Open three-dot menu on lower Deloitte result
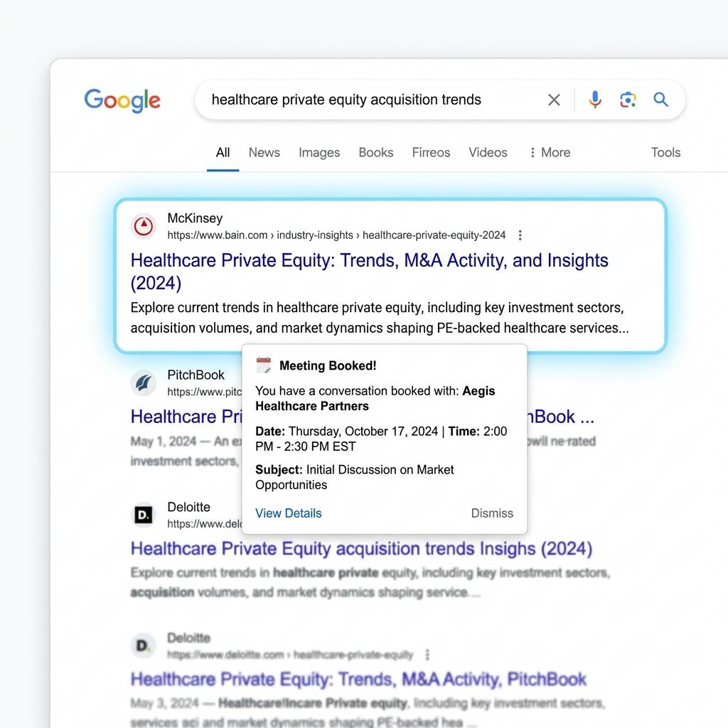The image size is (728, 728). click(x=427, y=655)
